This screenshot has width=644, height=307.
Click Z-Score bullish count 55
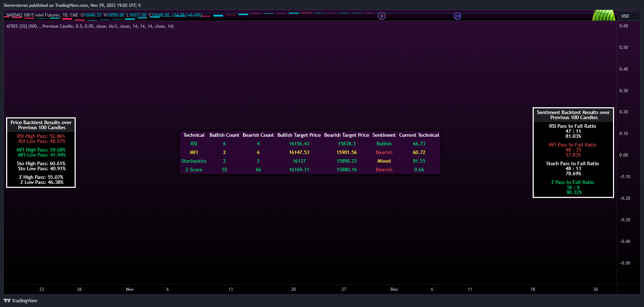pos(225,170)
